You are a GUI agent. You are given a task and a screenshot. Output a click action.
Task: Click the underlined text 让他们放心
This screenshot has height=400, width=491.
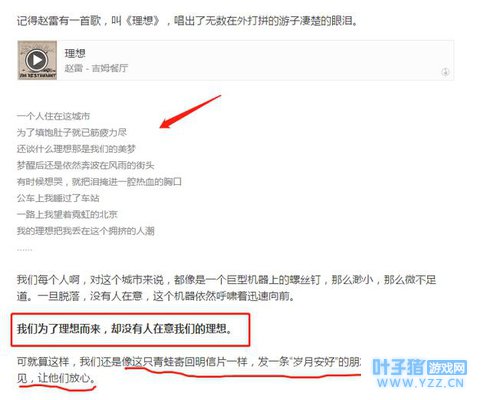pyautogui.click(x=66, y=378)
